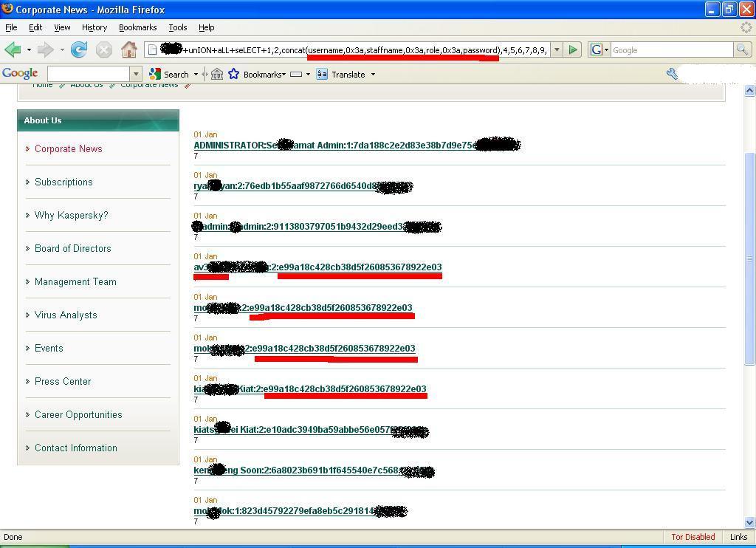This screenshot has height=548, width=756.
Task: Open the AutoFill options dropdown arrow
Action: click(x=308, y=75)
